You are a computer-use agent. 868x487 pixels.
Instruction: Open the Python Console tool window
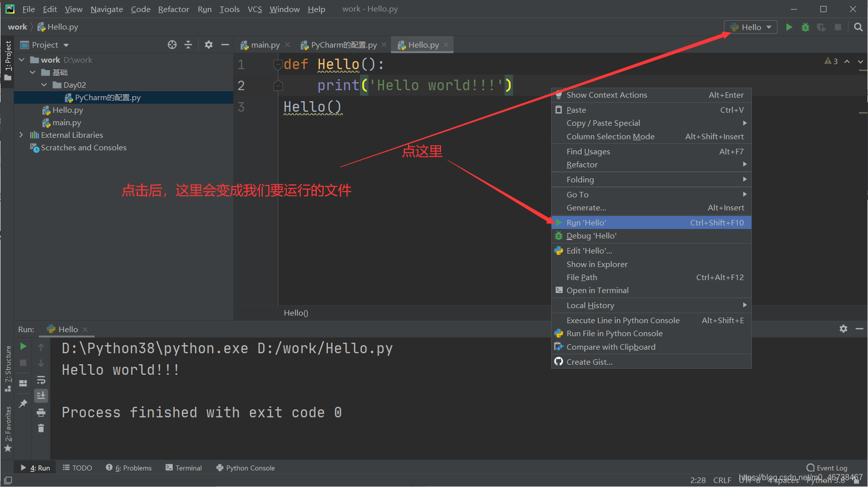[246, 468]
